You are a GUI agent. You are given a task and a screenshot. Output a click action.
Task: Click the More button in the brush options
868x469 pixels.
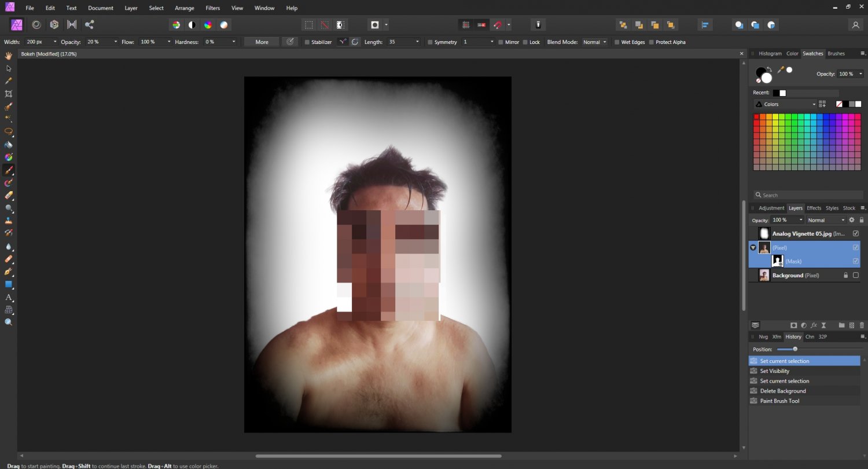click(260, 42)
